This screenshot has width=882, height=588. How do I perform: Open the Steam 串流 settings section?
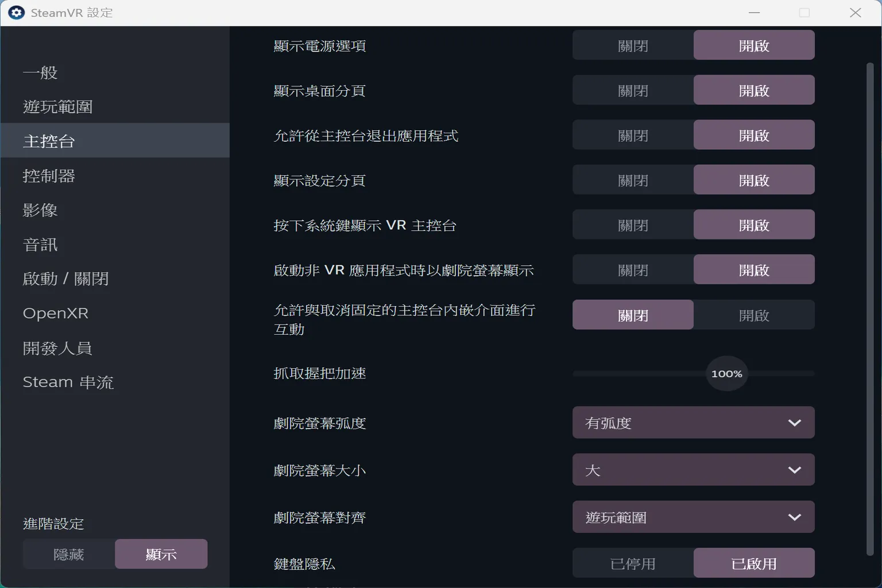pos(68,382)
